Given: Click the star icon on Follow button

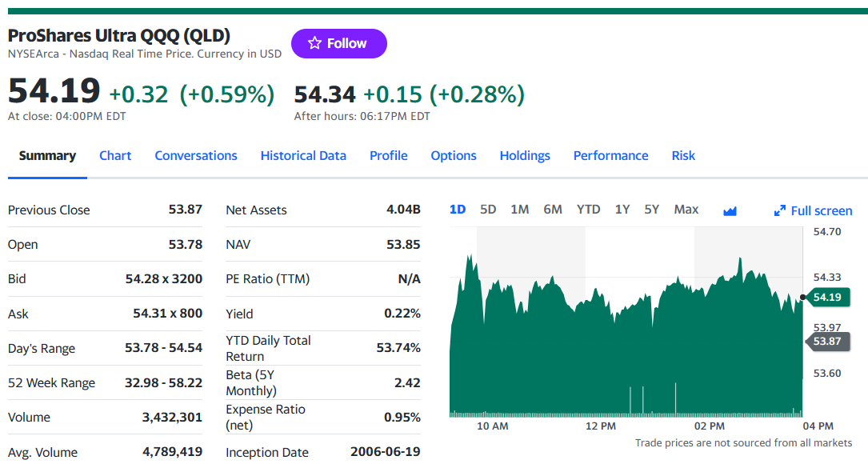Looking at the screenshot, I should pyautogui.click(x=314, y=43).
